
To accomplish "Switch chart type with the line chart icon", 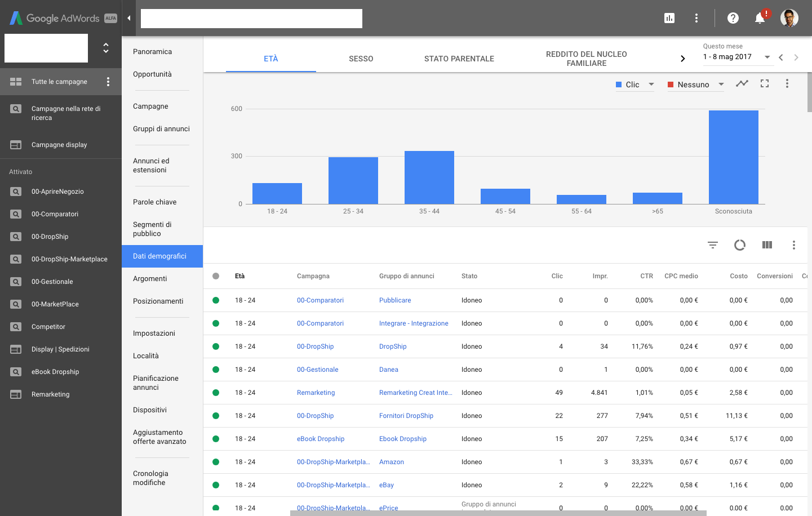I will coord(742,83).
